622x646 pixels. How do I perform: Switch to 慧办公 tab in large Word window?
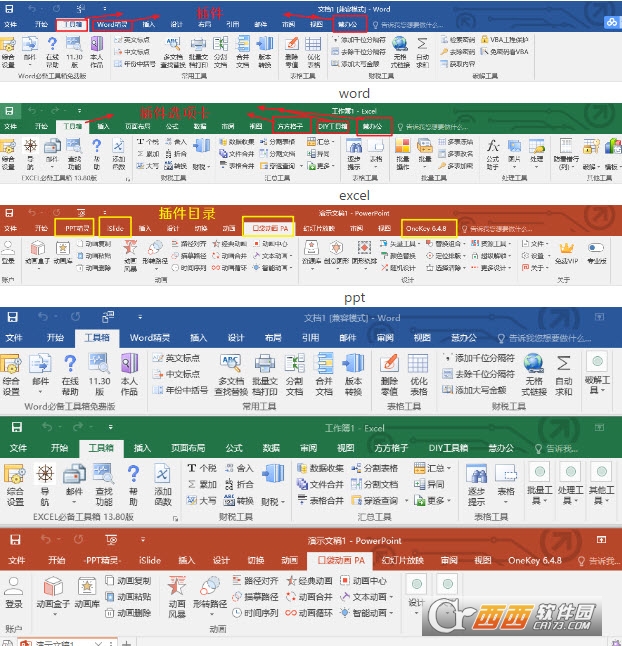coord(463,338)
